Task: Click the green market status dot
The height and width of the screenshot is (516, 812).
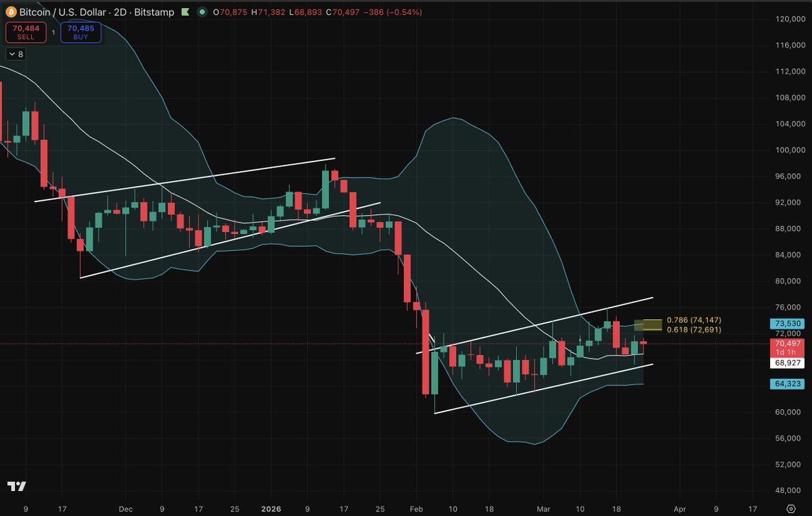Action: pos(202,12)
